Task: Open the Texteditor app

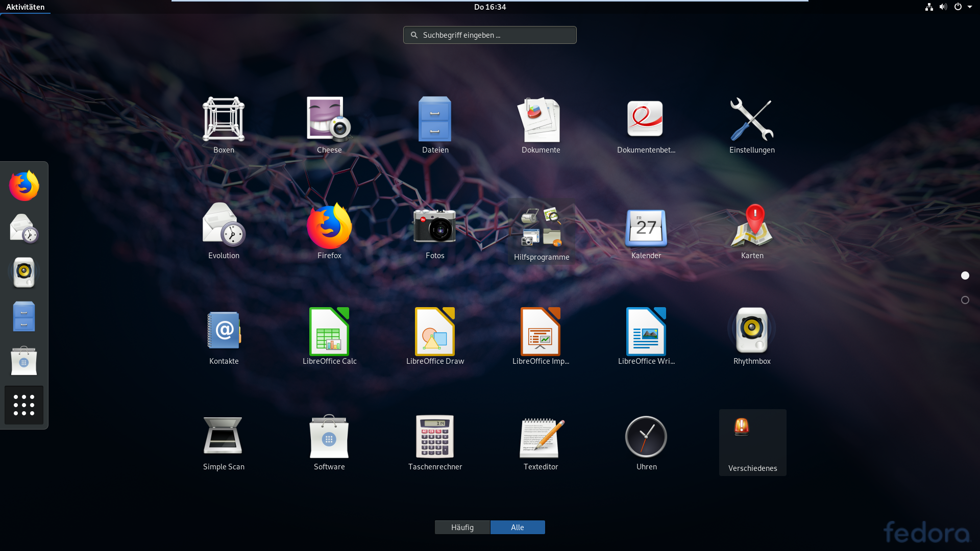Action: point(541,442)
